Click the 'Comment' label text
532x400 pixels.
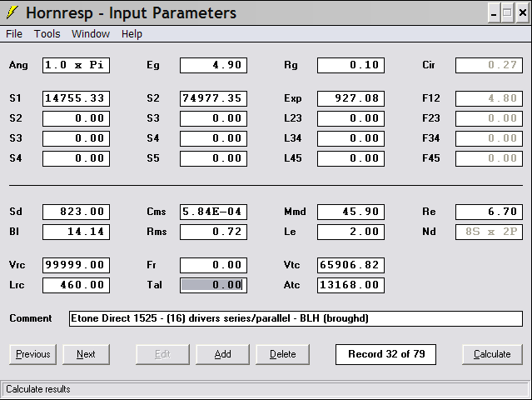pyautogui.click(x=31, y=318)
